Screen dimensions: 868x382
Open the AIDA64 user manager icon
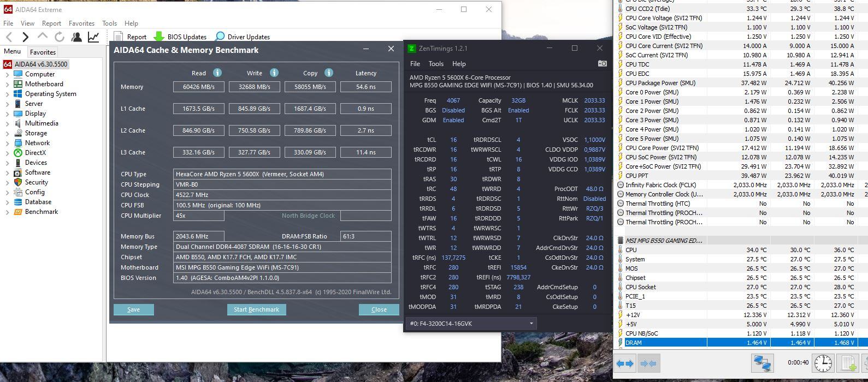pyautogui.click(x=76, y=37)
